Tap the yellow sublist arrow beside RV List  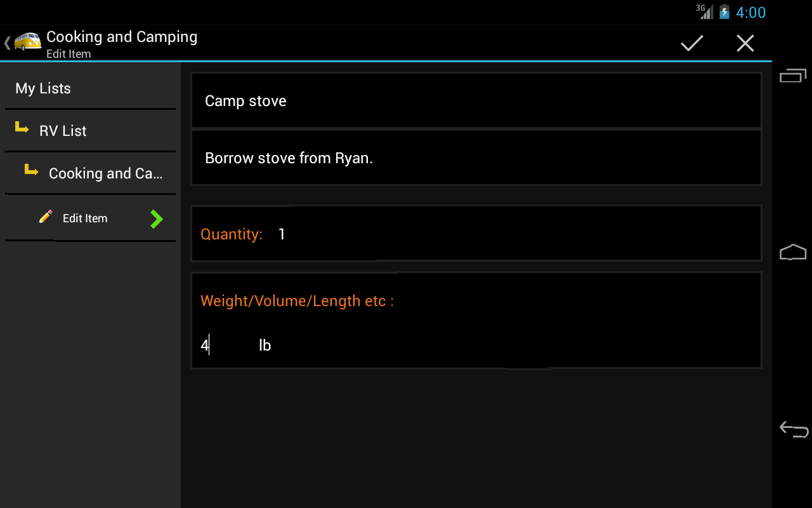coord(20,128)
